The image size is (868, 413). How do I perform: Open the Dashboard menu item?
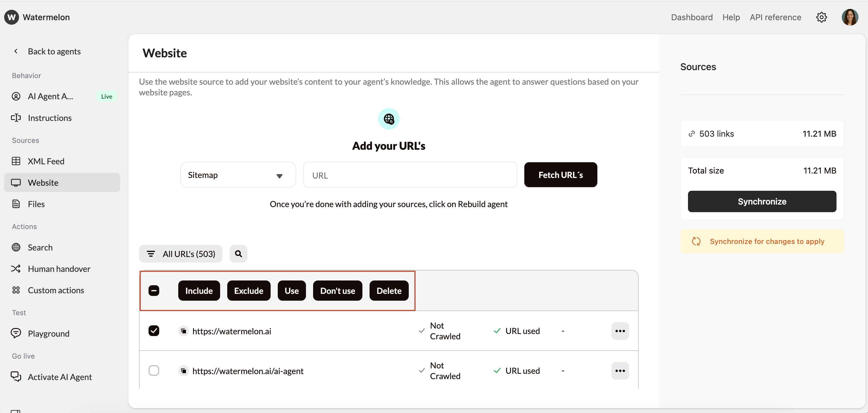click(692, 17)
